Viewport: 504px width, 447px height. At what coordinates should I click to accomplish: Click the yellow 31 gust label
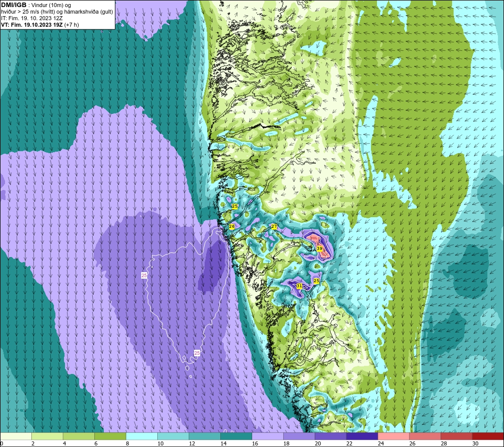pos(299,286)
